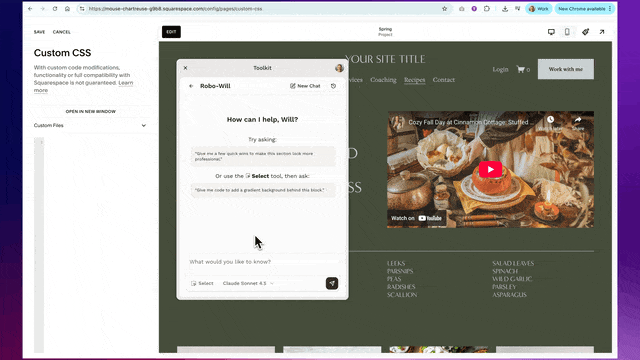Viewport: 640px width, 360px height.
Task: Click Watch on YouTube
Action: [416, 218]
